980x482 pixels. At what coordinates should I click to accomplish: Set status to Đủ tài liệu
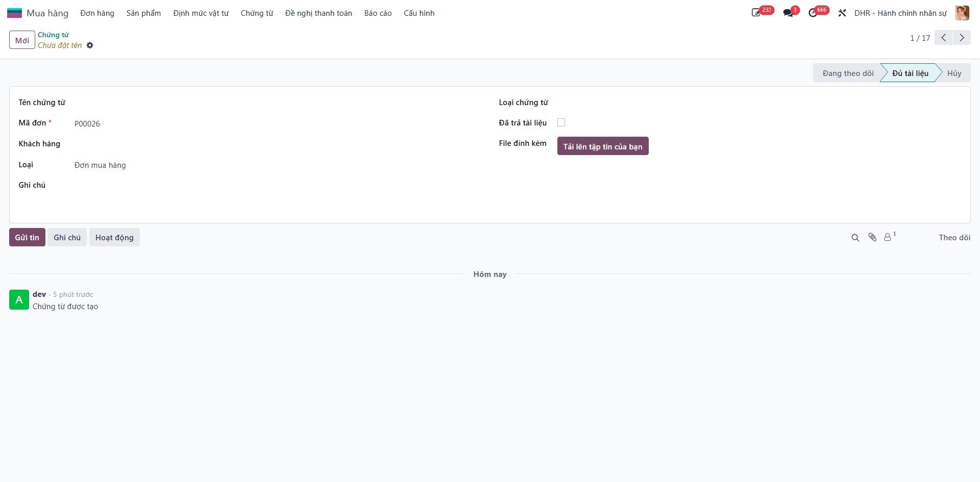point(910,73)
